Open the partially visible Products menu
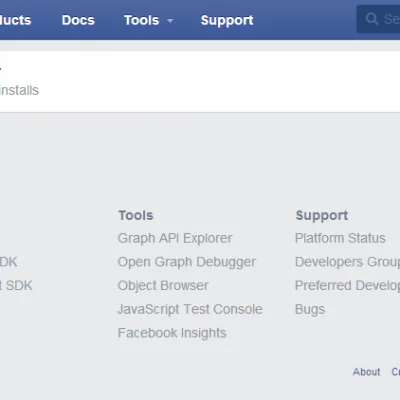 (15, 20)
